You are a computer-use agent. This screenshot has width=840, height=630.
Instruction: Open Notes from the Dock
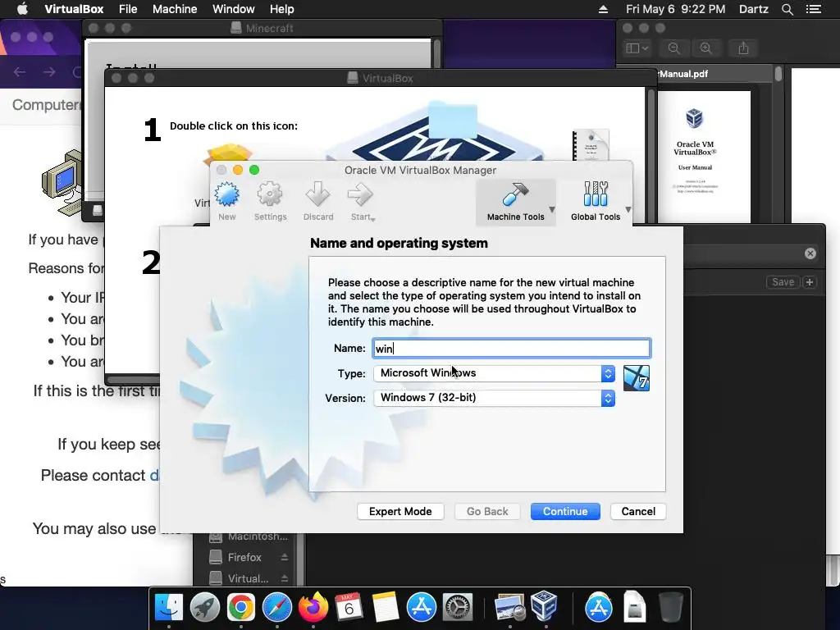[386, 608]
